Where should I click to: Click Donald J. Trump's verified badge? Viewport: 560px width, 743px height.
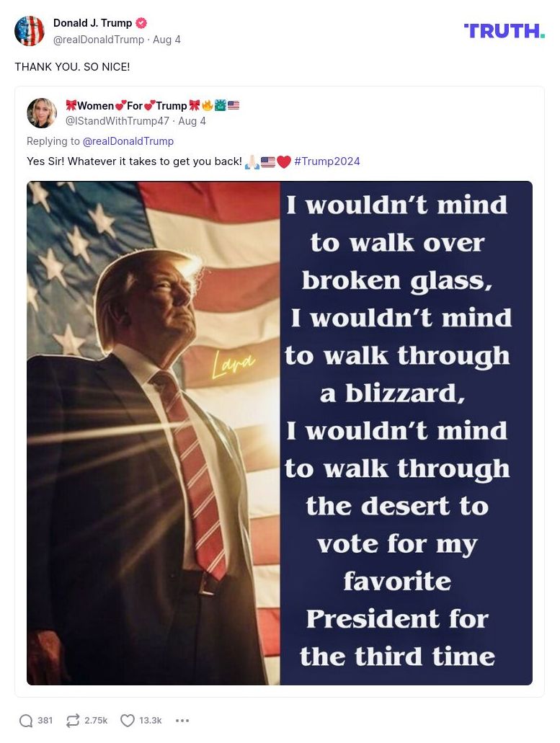[141, 22]
